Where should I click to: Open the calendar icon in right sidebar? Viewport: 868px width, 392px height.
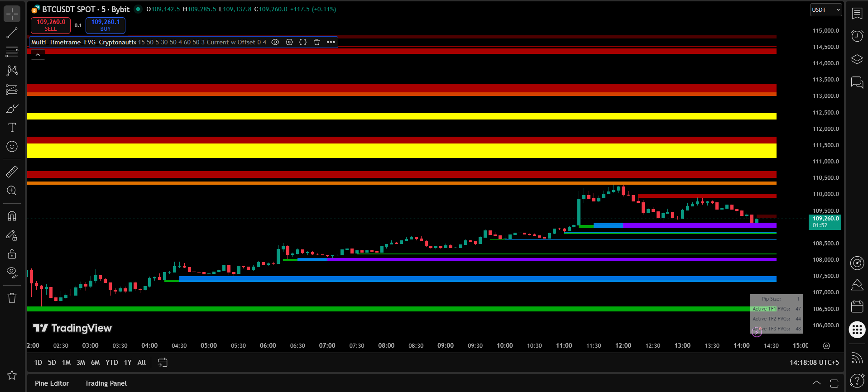pos(857,306)
